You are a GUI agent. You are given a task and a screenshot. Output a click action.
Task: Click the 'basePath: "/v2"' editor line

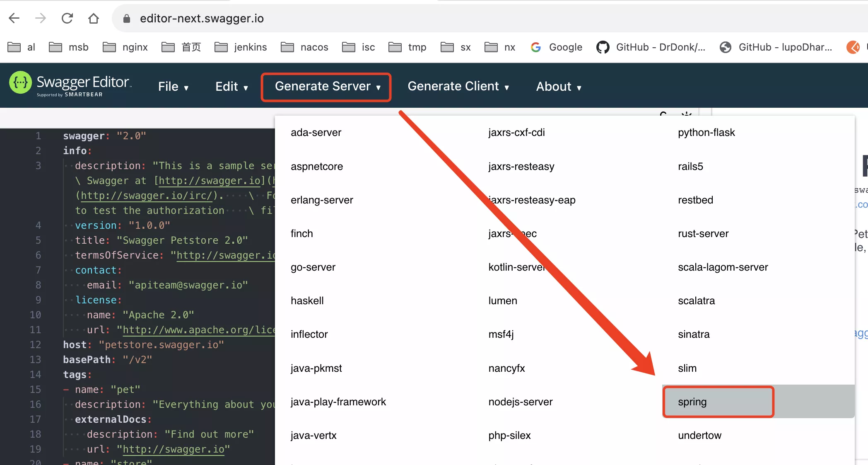(108, 360)
